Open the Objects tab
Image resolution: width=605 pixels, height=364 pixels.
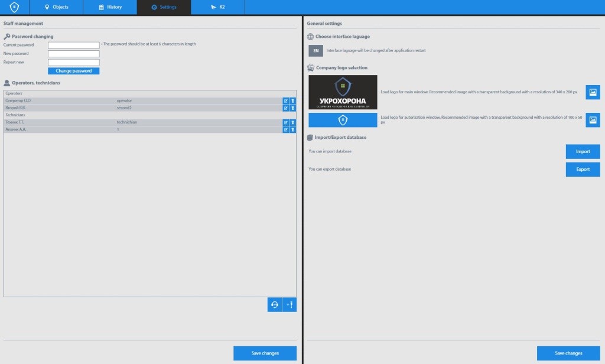pyautogui.click(x=56, y=7)
